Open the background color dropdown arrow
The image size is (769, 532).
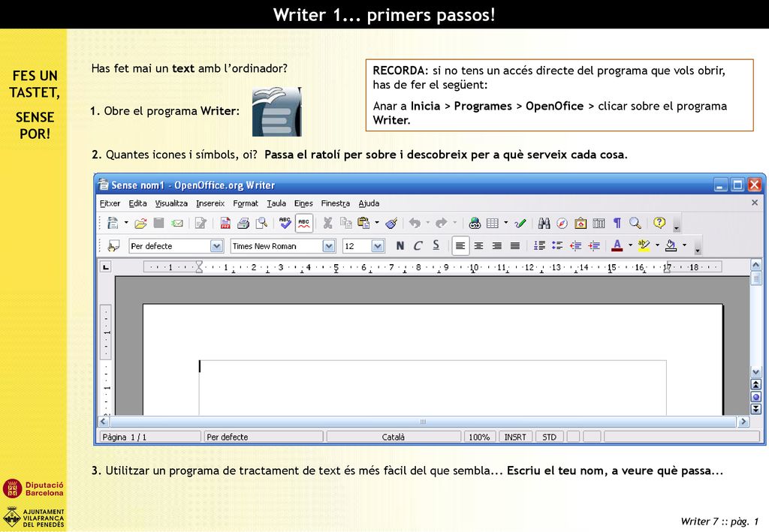685,245
